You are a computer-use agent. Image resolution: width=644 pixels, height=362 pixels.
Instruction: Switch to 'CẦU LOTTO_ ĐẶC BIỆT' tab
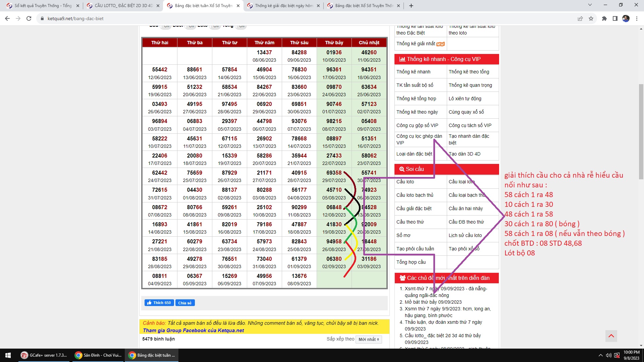[x=123, y=6]
